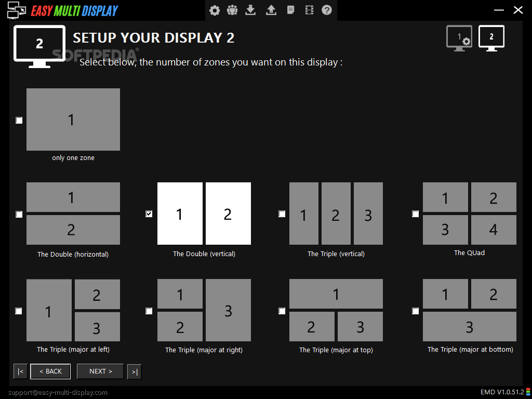
Task: Select wide zone 3 of Triple major at bottom
Action: pyautogui.click(x=470, y=327)
